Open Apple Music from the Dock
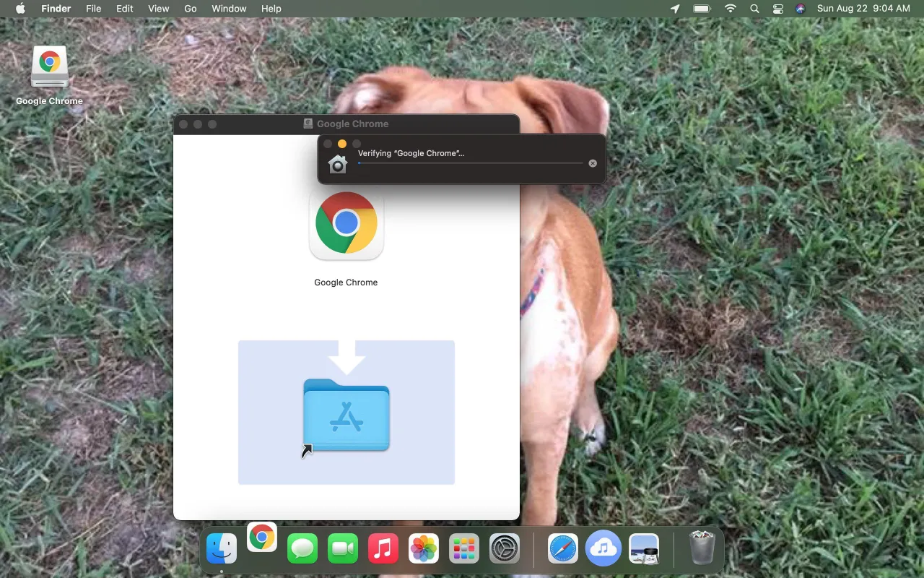 383,548
